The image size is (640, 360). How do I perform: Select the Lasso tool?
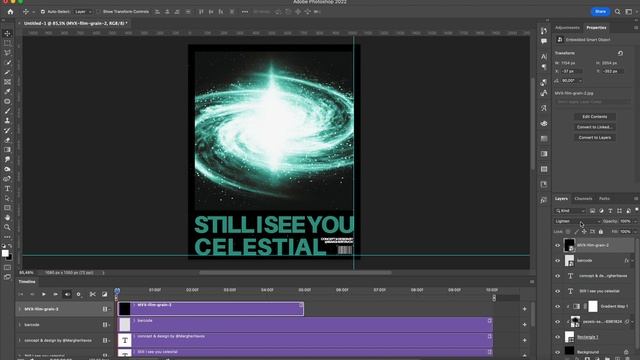tap(7, 53)
